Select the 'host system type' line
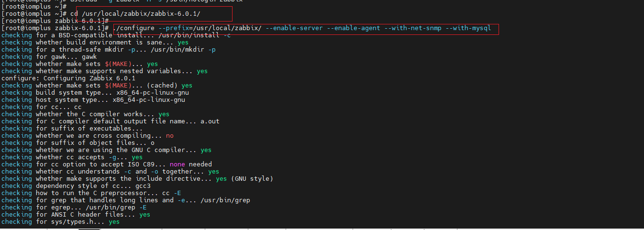The width and height of the screenshot is (644, 230). click(x=93, y=100)
